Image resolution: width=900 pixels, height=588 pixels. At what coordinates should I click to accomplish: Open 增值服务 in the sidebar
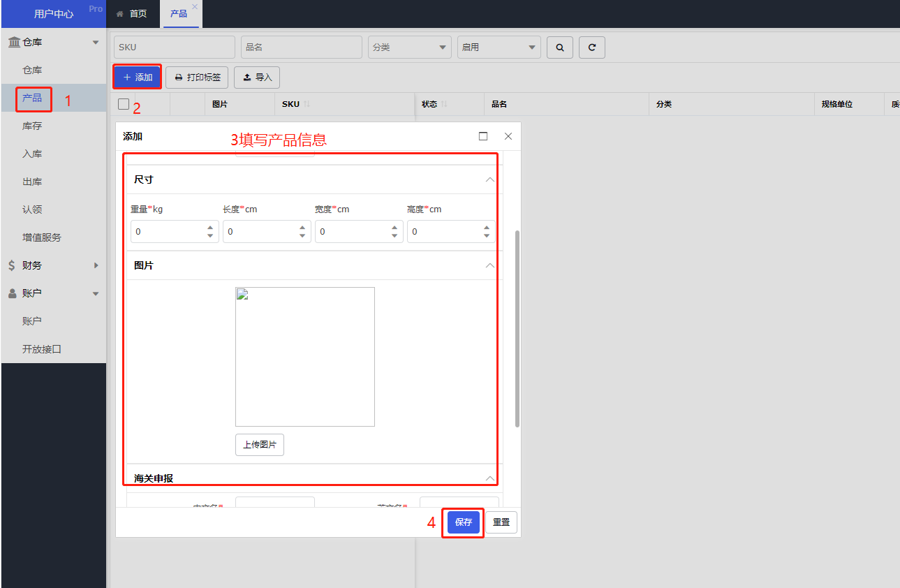point(54,237)
